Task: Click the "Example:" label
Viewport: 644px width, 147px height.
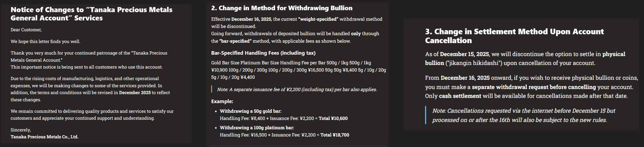Action: [222, 101]
